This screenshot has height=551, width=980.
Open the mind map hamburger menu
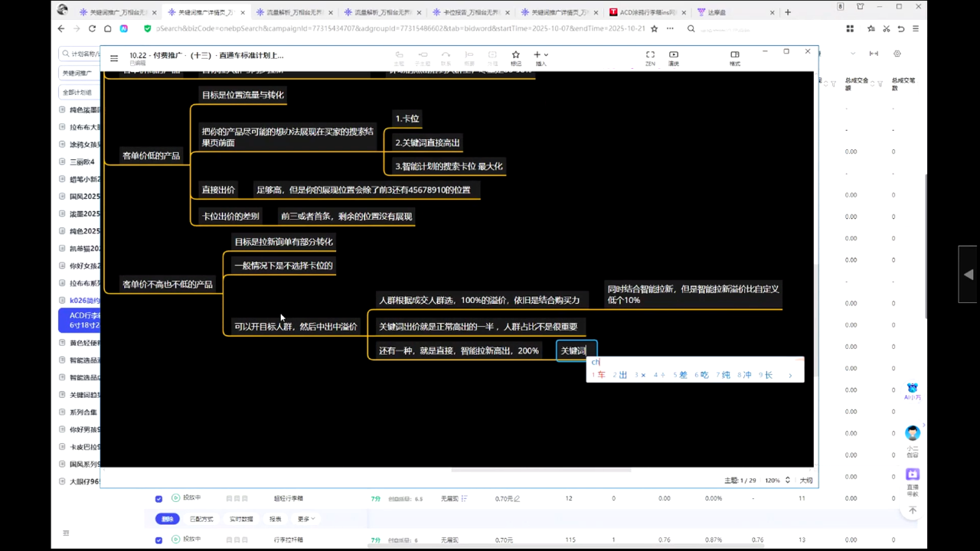(x=114, y=58)
